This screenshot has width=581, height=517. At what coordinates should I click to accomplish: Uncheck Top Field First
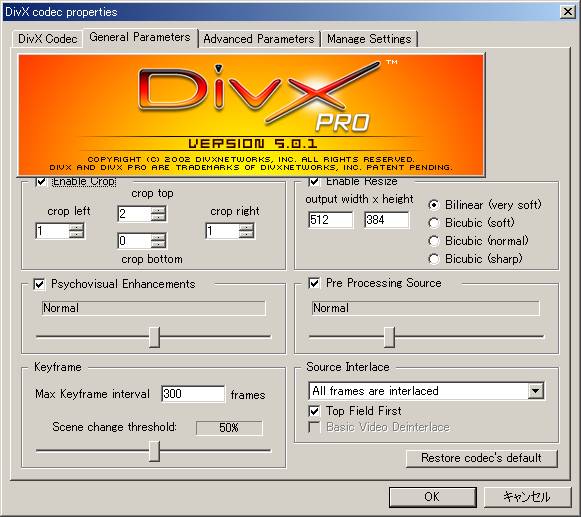(x=314, y=411)
